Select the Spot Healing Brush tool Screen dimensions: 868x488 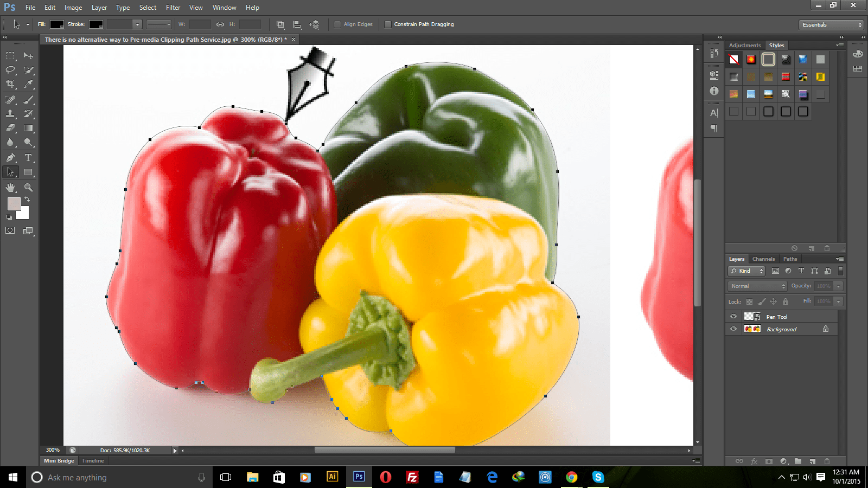click(10, 100)
